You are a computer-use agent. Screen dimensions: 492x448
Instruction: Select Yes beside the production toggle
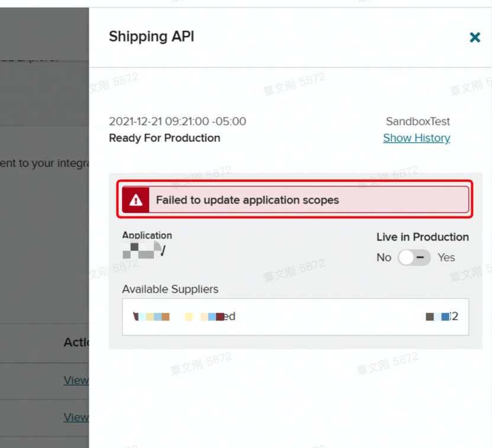click(446, 257)
